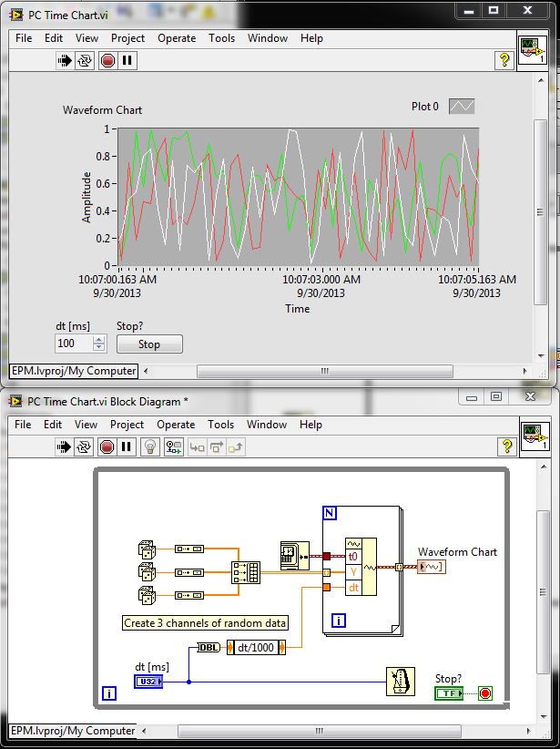Image resolution: width=560 pixels, height=749 pixels.
Task: Click Run arrow in front panel toolbar
Action: point(65,61)
